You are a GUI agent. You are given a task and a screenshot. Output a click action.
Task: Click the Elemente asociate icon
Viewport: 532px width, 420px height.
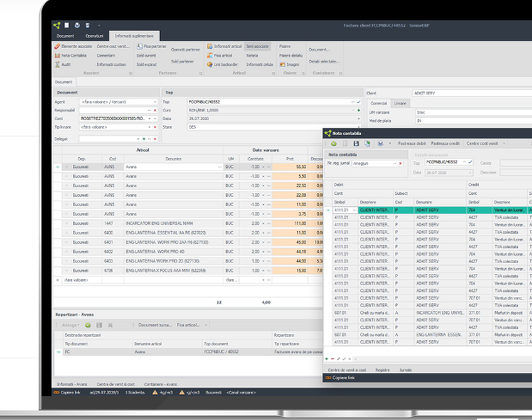(x=57, y=46)
